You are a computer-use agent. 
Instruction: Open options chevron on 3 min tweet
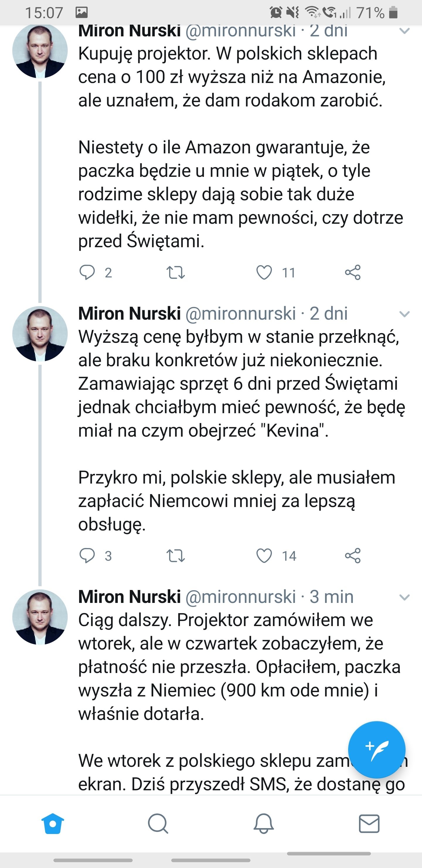404,597
